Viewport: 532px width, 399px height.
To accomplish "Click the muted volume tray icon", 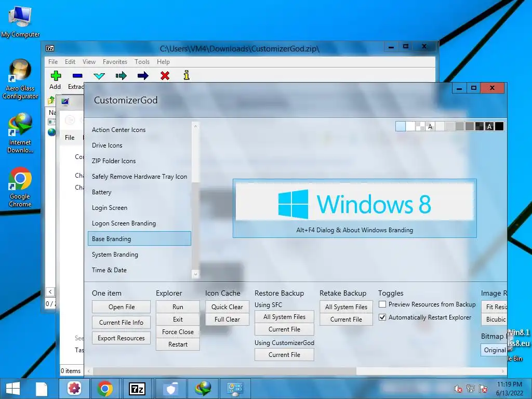I will (x=458, y=389).
